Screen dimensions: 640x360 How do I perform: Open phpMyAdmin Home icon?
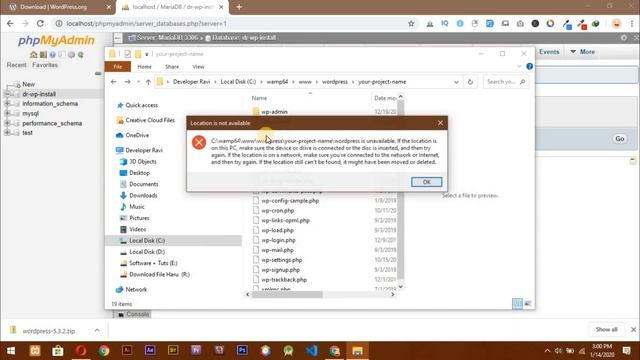[x=33, y=55]
